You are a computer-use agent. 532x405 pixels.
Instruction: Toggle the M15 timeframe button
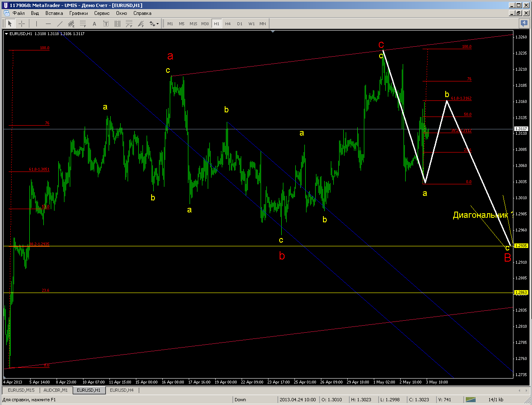click(193, 24)
